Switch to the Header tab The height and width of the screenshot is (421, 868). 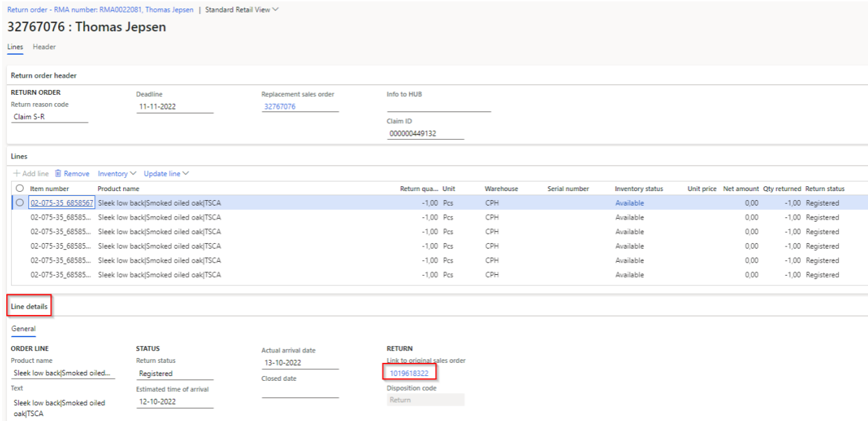click(x=44, y=46)
